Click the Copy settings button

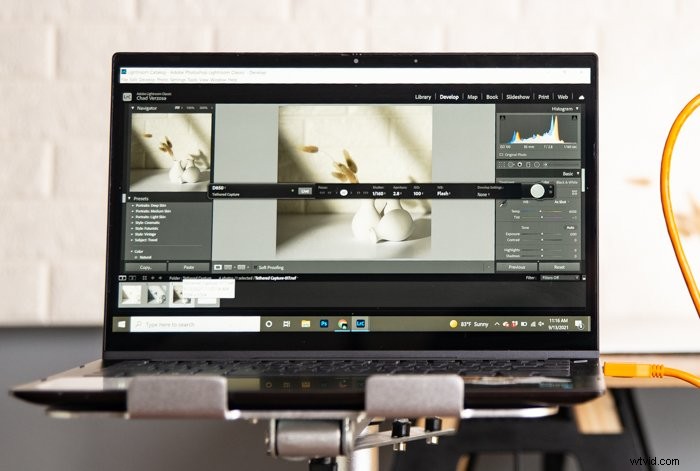click(146, 267)
